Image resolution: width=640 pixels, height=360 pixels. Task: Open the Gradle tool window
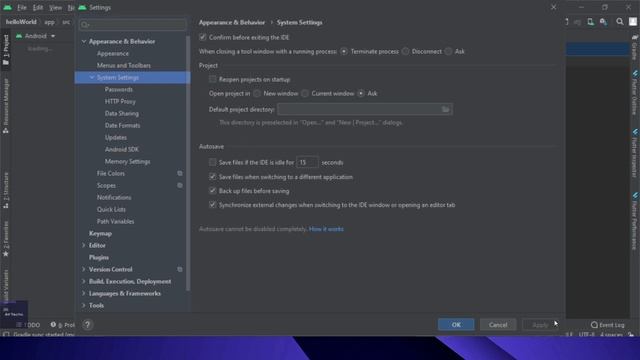pos(635,48)
